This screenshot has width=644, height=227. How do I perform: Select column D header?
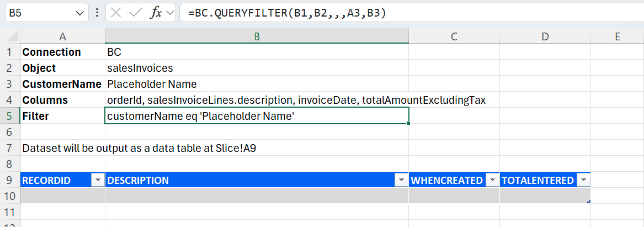545,37
